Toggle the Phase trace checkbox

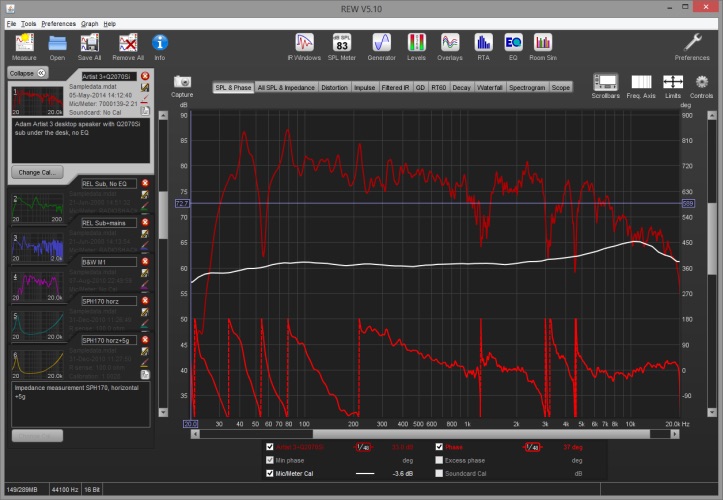[x=439, y=446]
